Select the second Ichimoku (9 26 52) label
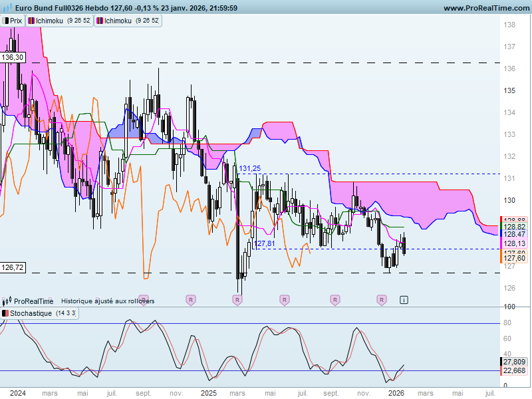Viewport: 532px width, 399px height. click(x=128, y=21)
